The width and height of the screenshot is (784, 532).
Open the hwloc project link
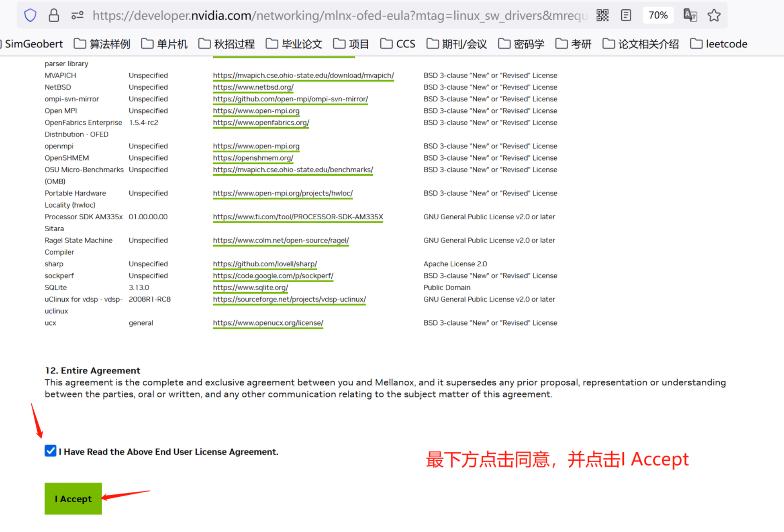283,193
